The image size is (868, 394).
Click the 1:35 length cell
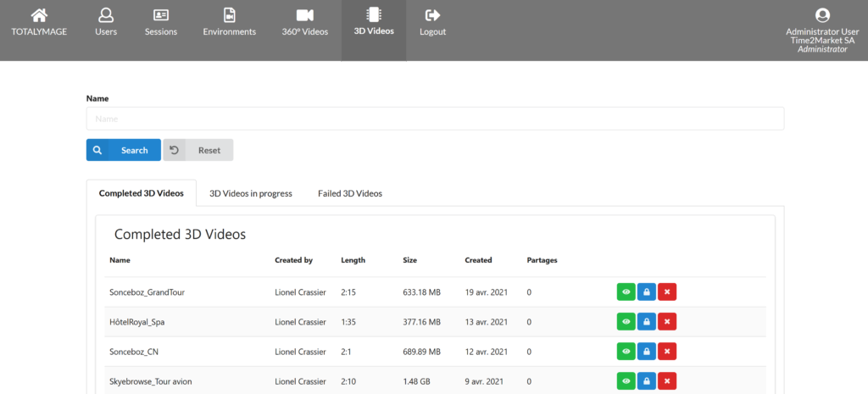[348, 322]
